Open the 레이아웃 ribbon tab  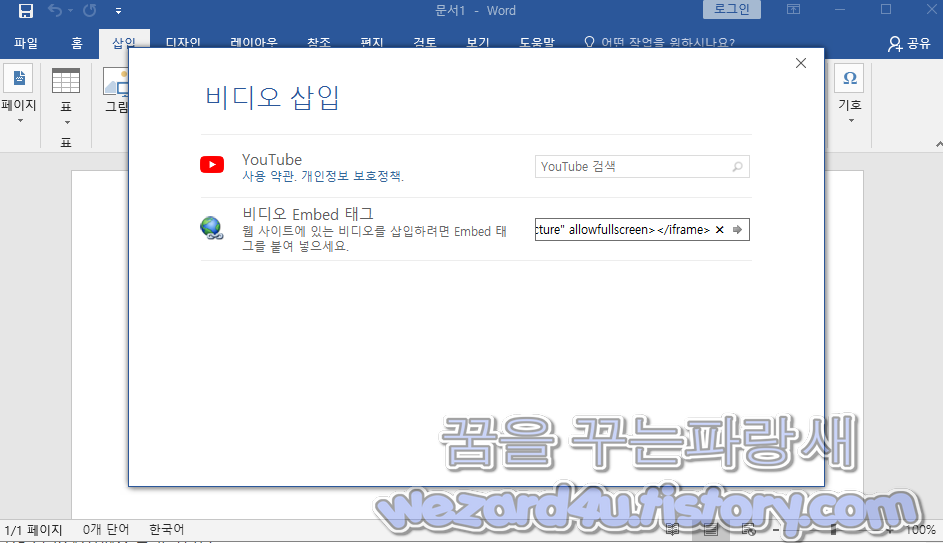point(253,43)
